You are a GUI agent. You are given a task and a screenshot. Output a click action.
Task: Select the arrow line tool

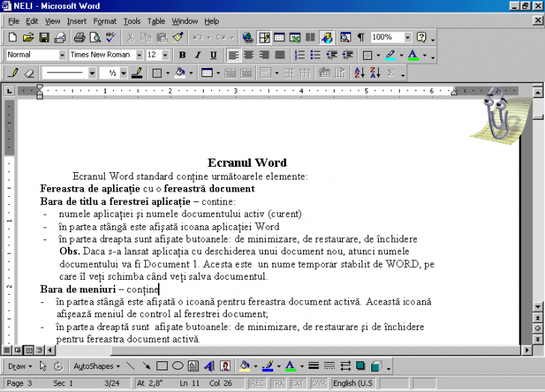[146, 366]
